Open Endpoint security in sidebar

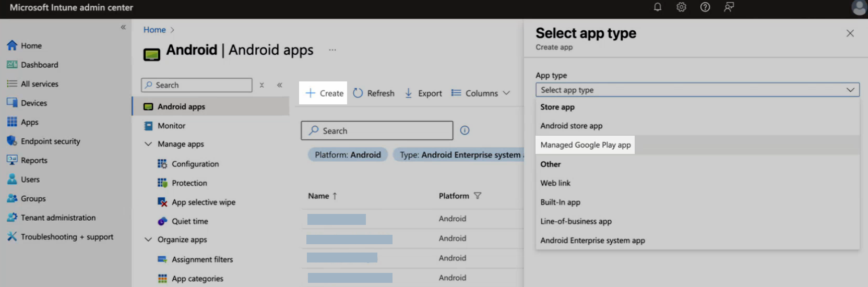point(50,141)
